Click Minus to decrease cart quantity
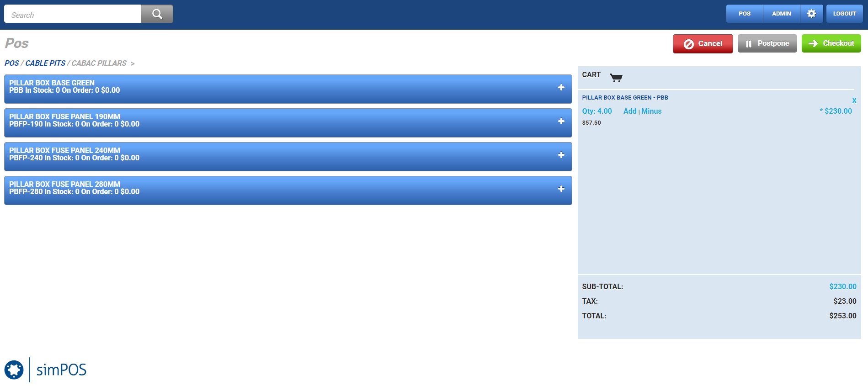Viewport: 868px width, 386px height. pos(651,111)
